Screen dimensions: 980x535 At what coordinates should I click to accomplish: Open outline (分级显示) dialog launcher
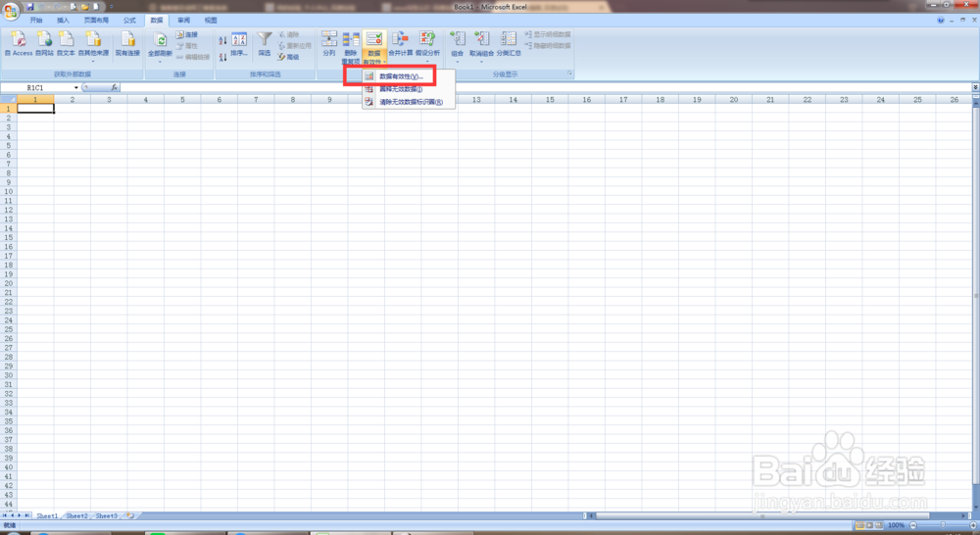pyautogui.click(x=569, y=73)
